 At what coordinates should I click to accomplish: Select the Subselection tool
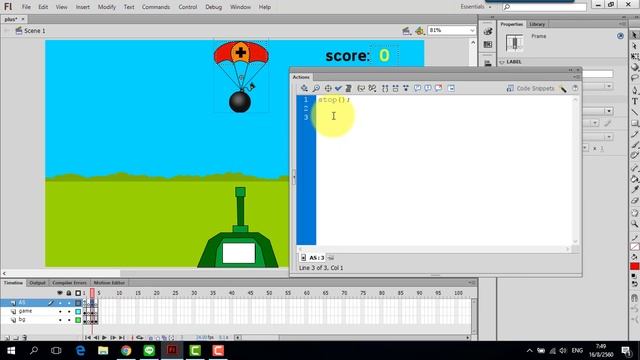click(634, 46)
